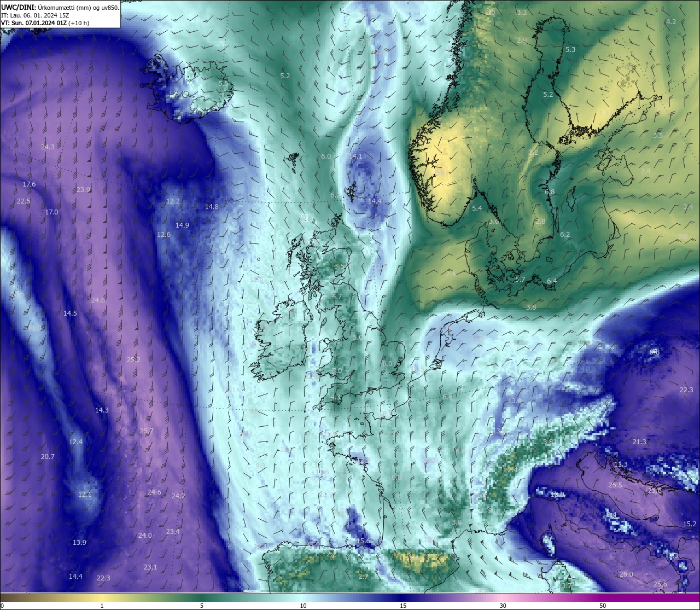Click the map value 14.5

tap(70, 313)
